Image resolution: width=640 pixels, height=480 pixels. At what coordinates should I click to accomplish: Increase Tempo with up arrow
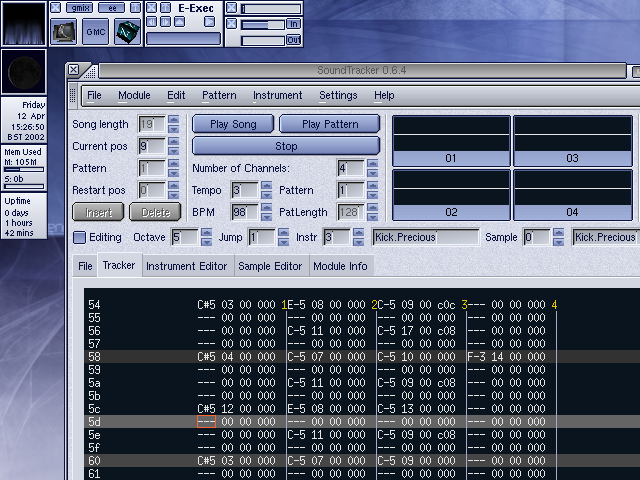click(267, 186)
